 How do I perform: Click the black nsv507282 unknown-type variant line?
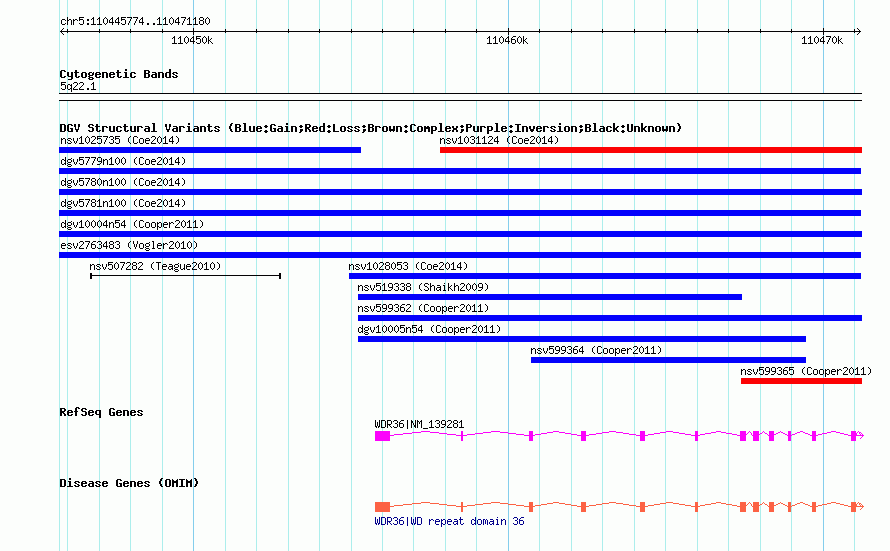186,276
